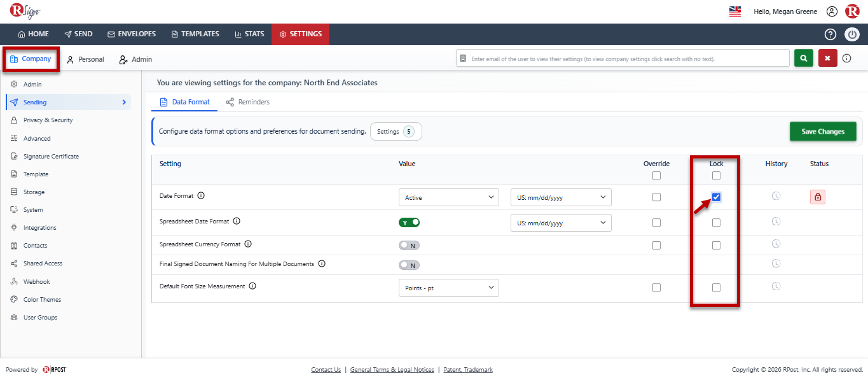Click the red clear search X button
This screenshot has height=380, width=868.
(827, 58)
